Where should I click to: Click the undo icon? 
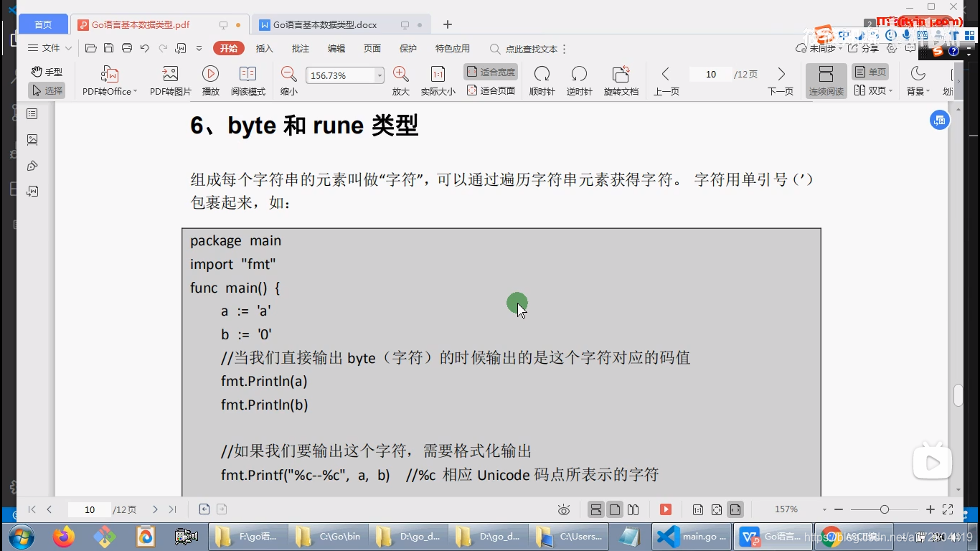click(145, 48)
